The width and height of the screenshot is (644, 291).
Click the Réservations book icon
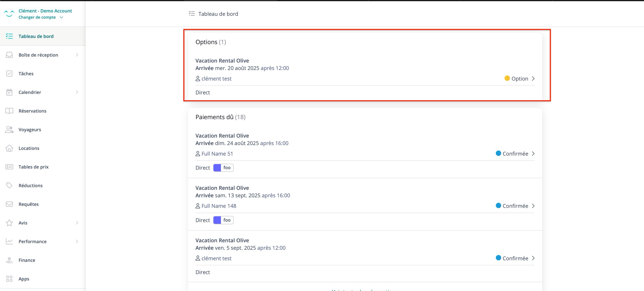[x=9, y=111]
